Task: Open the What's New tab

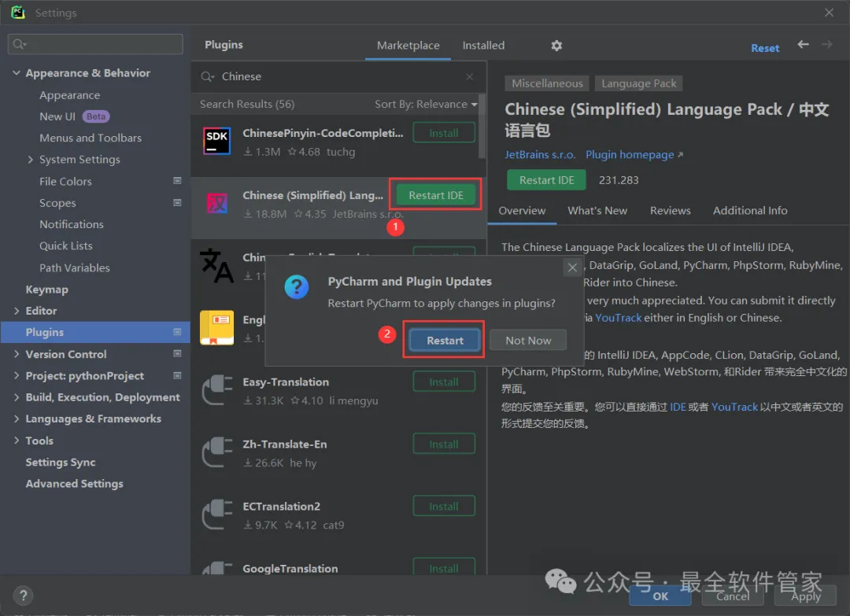Action: (x=597, y=211)
